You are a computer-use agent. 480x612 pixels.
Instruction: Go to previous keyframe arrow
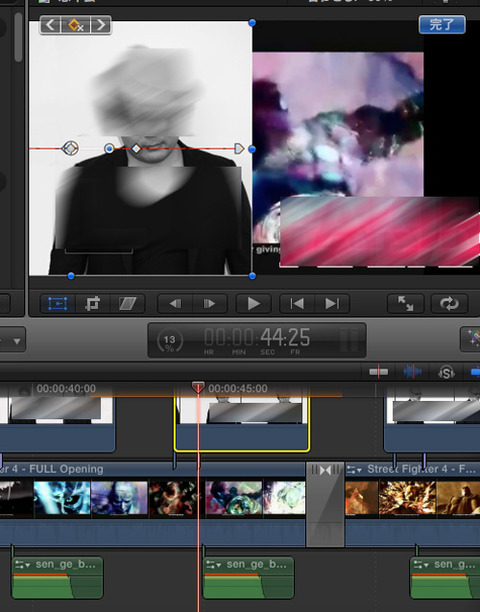[x=50, y=25]
